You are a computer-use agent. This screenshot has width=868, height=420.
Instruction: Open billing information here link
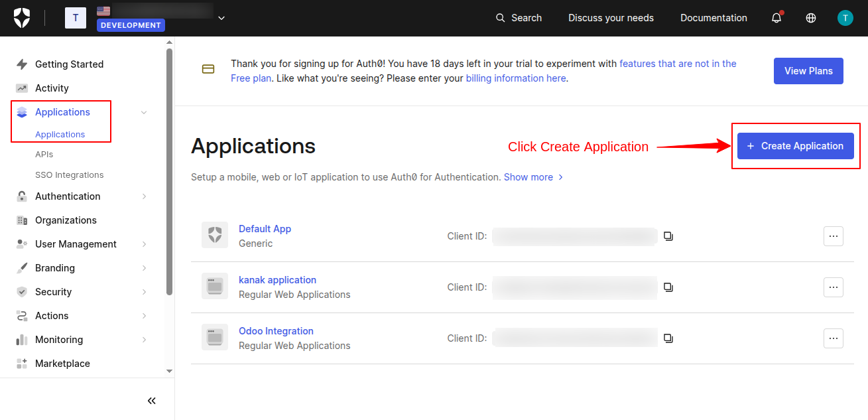[x=516, y=78]
